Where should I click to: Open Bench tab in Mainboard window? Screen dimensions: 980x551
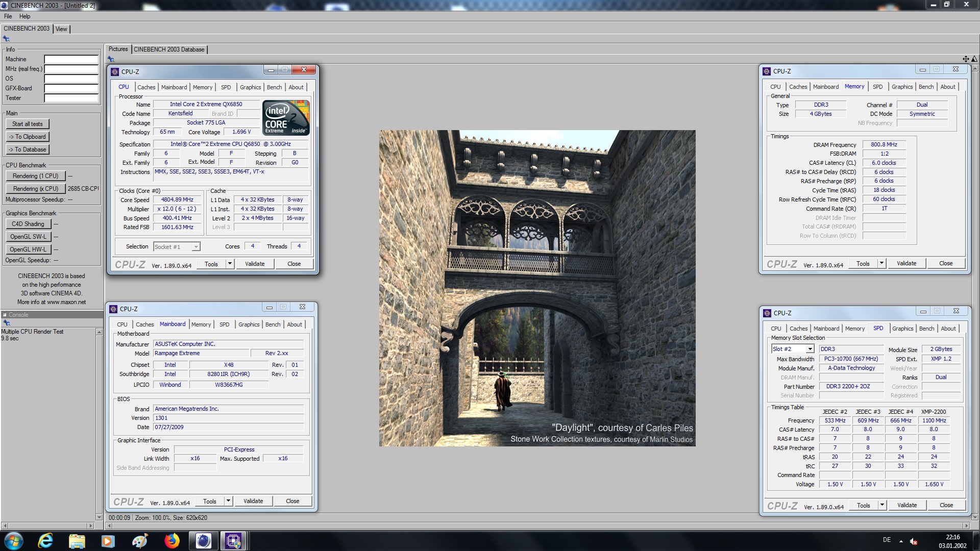pyautogui.click(x=273, y=324)
